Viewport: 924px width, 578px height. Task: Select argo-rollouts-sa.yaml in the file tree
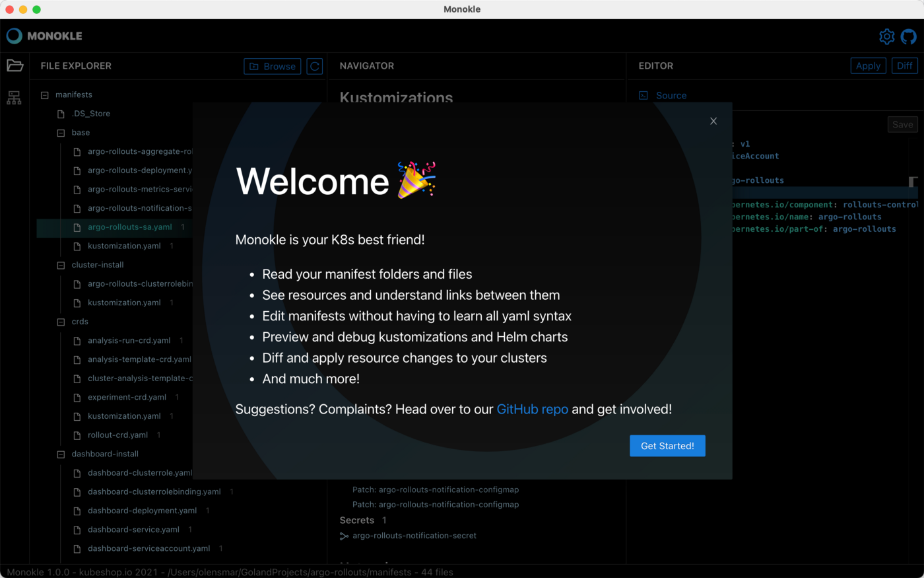[x=130, y=227]
